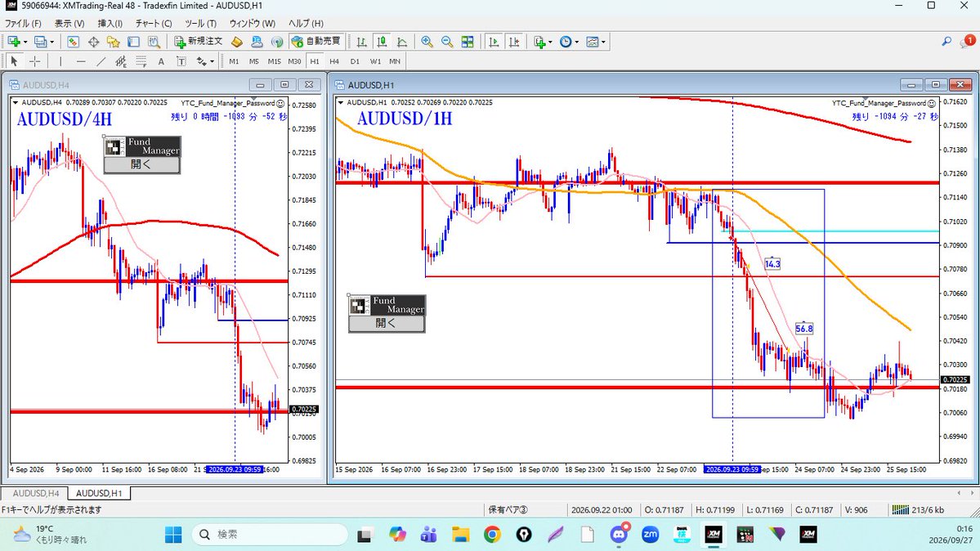The height and width of the screenshot is (551, 980).
Task: Expand the indicators list dropdown
Action: 550,42
